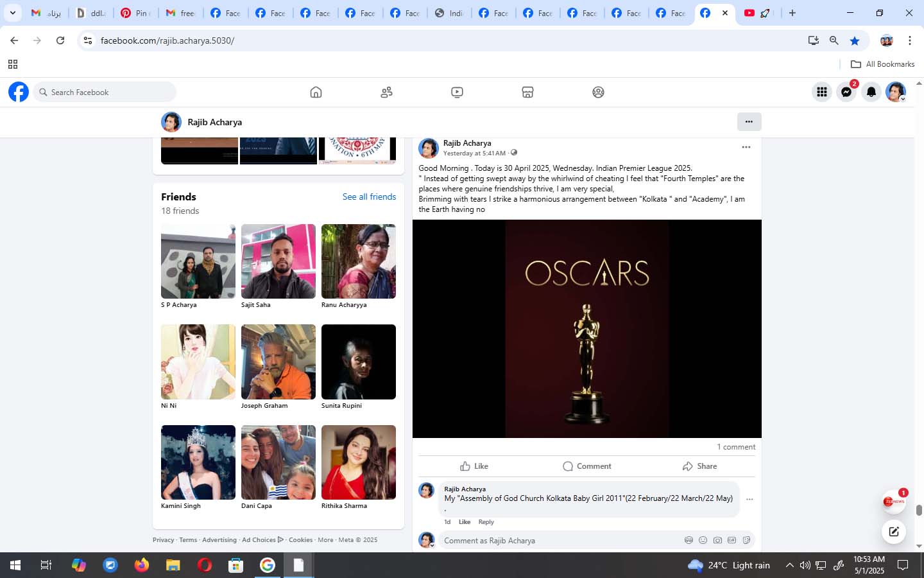Screen dimensions: 924x578
Task: Open browser zoom magnifier icon
Action: coord(834,40)
